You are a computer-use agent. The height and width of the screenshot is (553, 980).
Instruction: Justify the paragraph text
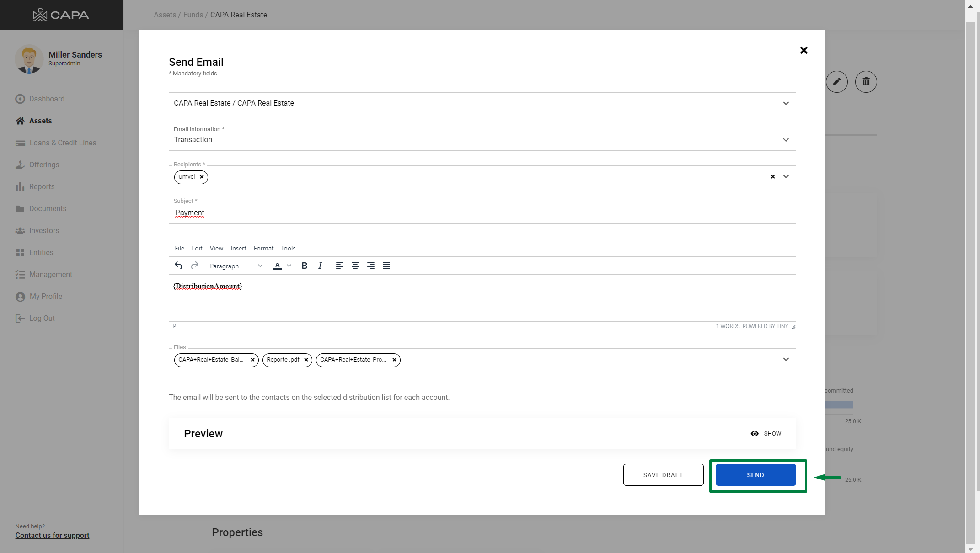click(x=386, y=266)
